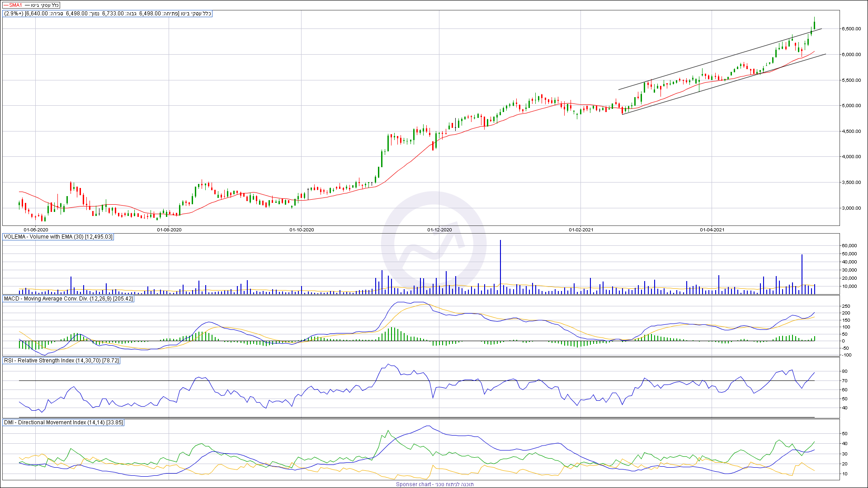Click the OHLC price info box
The image size is (868, 488).
[x=108, y=14]
